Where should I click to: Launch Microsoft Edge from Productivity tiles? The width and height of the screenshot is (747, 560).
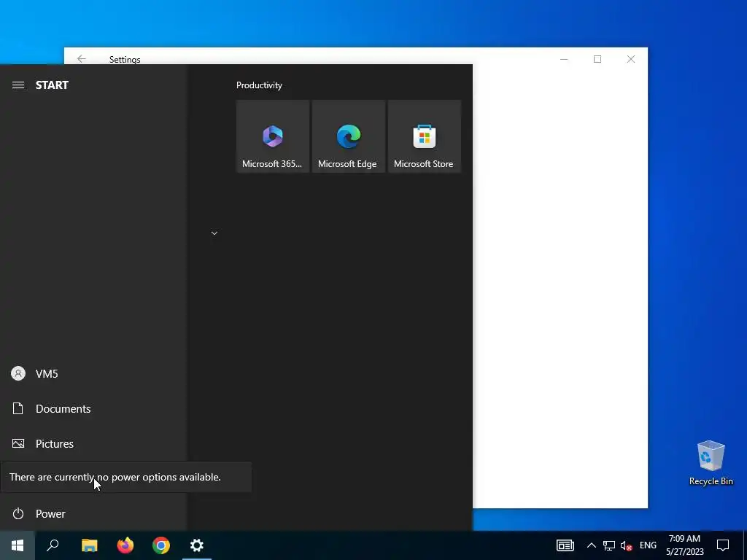348,136
